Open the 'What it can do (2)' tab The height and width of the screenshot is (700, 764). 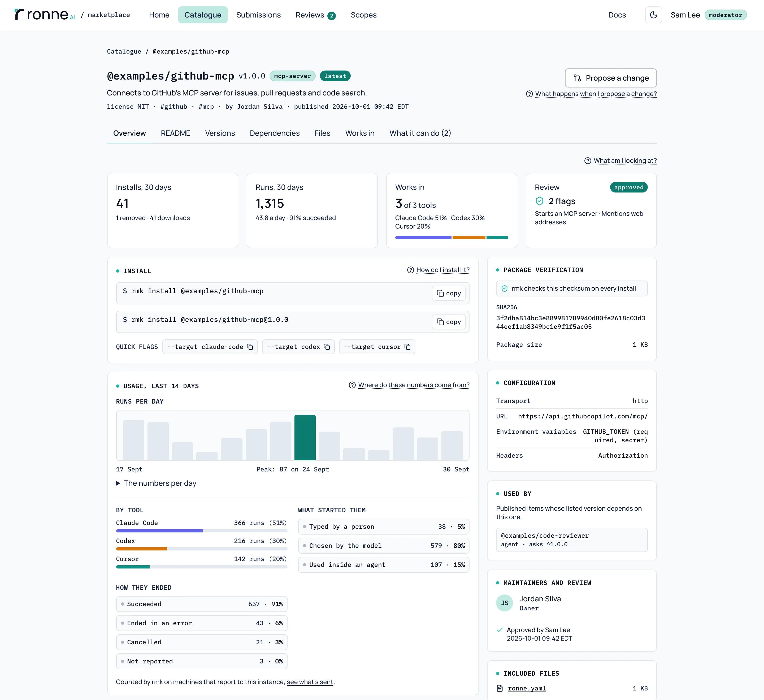[x=420, y=133]
